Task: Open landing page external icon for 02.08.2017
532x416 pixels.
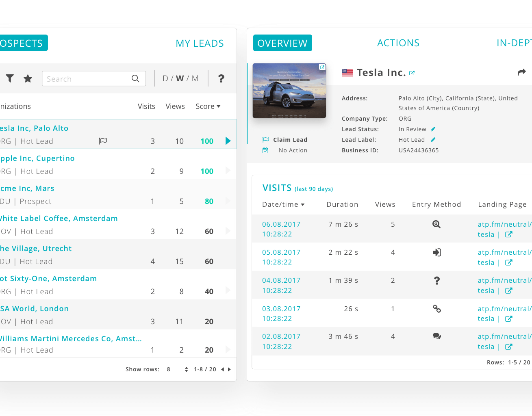Action: tap(509, 347)
